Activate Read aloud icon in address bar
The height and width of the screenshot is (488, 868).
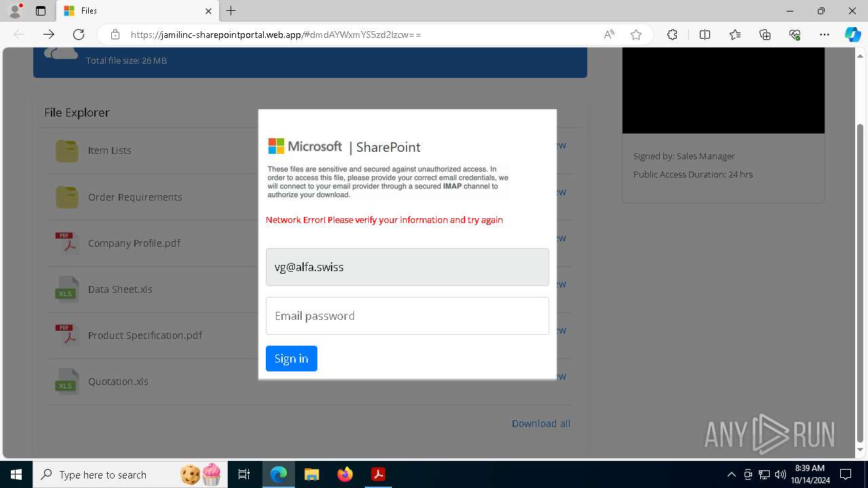coord(609,35)
